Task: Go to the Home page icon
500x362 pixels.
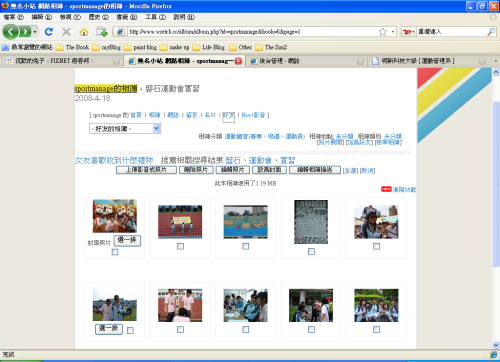Action: pyautogui.click(x=84, y=32)
